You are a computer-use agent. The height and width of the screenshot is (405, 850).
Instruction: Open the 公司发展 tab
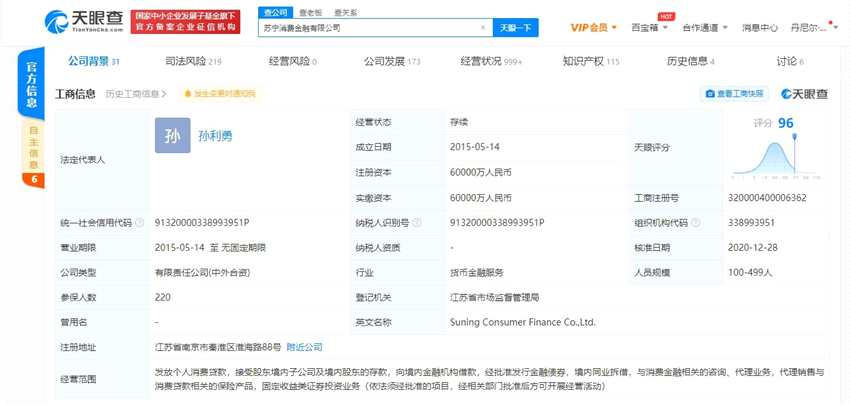pos(392,61)
